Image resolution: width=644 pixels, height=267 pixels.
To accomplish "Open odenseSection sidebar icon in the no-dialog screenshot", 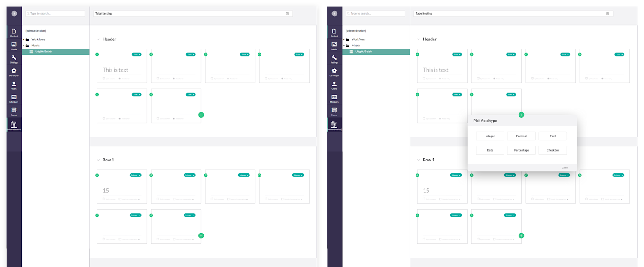I will pyautogui.click(x=14, y=126).
